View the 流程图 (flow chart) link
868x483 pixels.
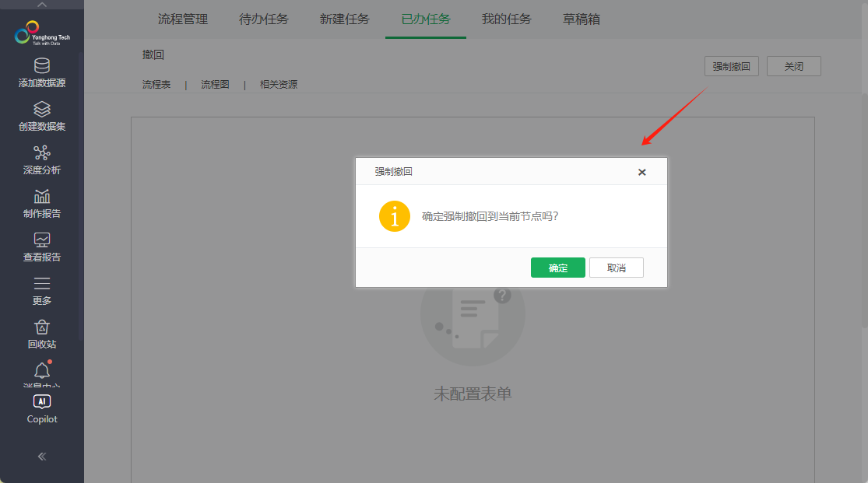(x=216, y=84)
